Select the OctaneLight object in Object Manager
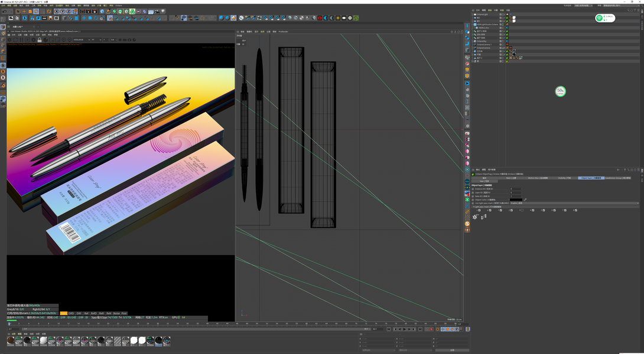This screenshot has height=354, width=644. click(483, 14)
